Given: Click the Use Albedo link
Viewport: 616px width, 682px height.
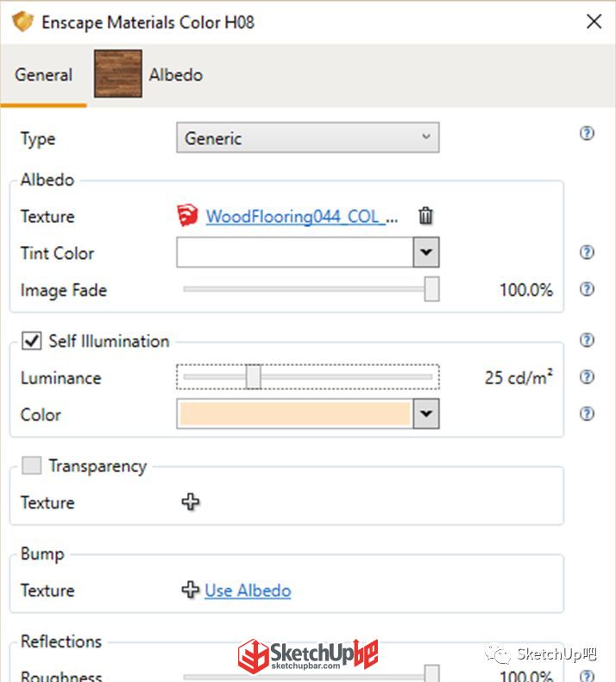Looking at the screenshot, I should [x=248, y=590].
